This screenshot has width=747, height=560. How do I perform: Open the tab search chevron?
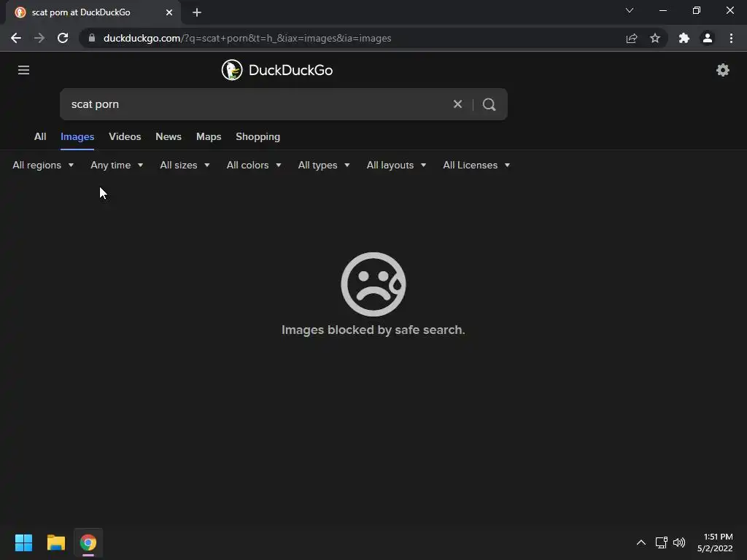[x=630, y=10]
